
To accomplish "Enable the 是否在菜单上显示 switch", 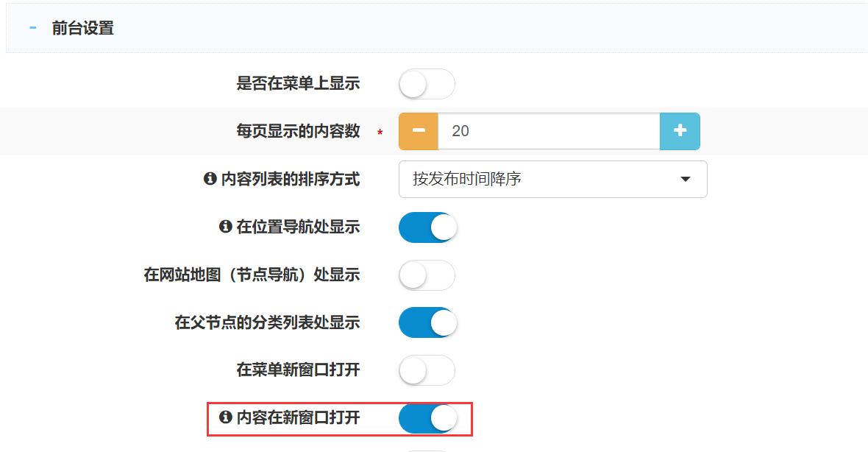I will click(x=427, y=84).
